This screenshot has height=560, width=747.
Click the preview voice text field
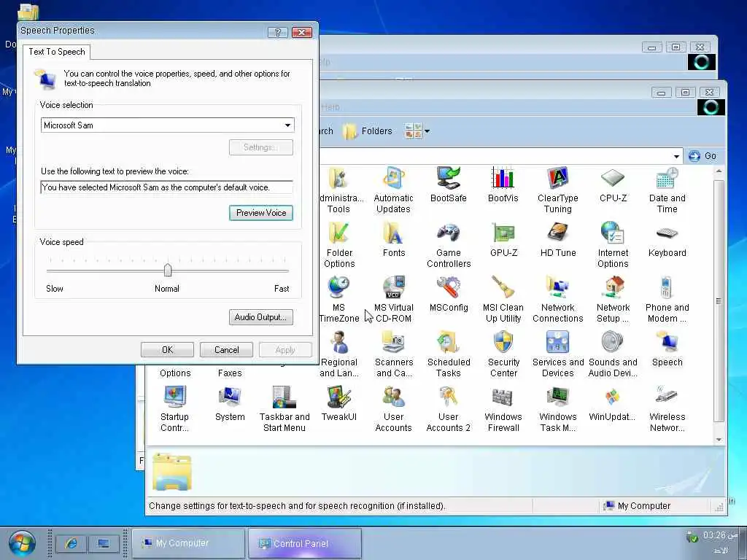click(x=167, y=187)
